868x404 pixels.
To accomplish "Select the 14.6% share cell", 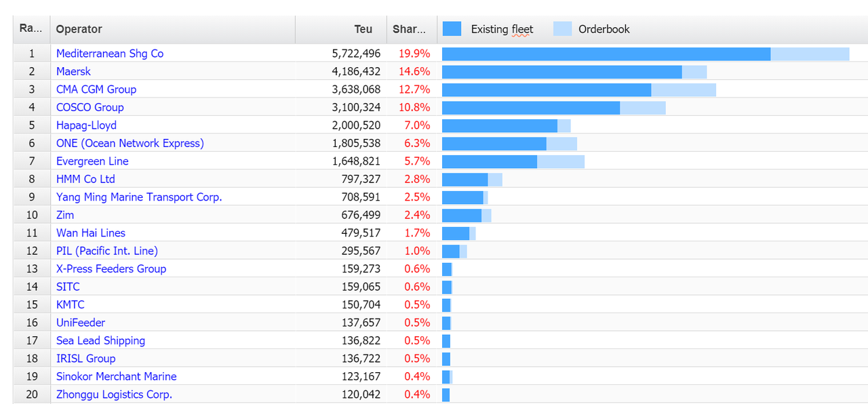I will pos(414,71).
